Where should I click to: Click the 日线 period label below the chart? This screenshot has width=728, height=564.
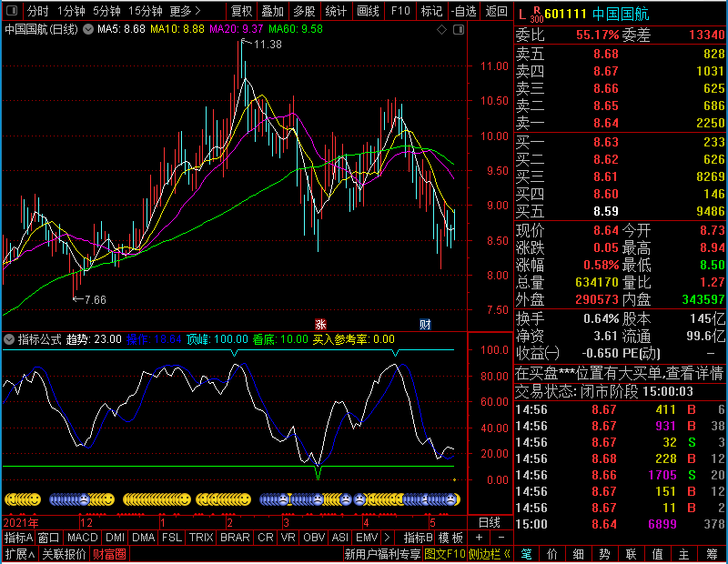coord(490,523)
